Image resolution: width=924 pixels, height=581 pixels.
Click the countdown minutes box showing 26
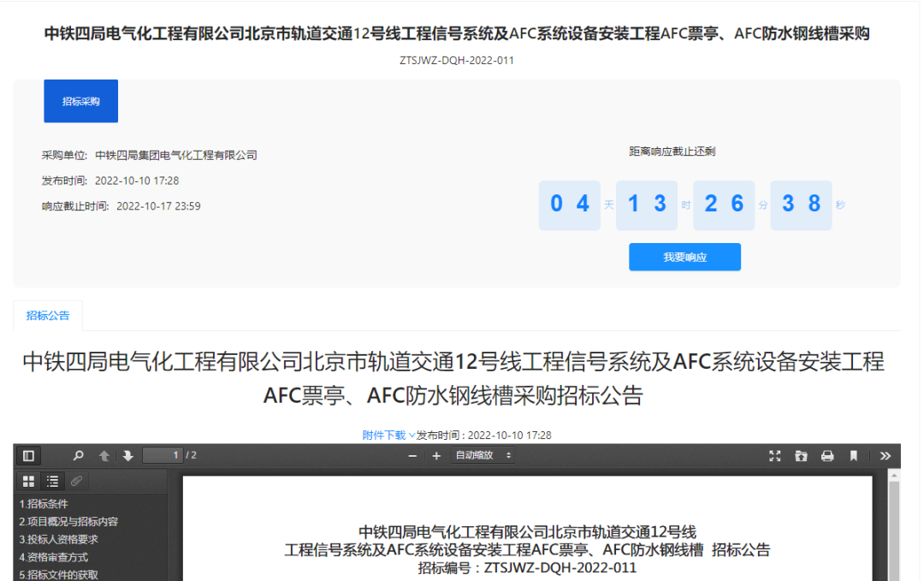pos(724,205)
